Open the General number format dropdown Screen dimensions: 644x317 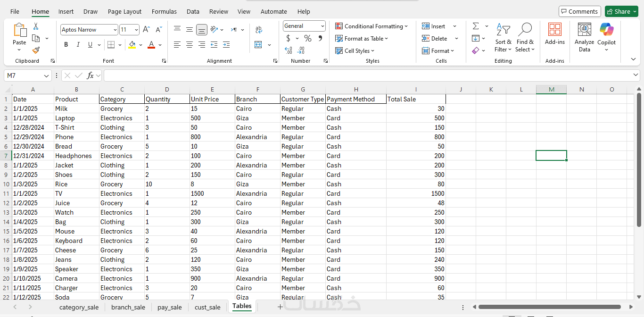tap(322, 26)
